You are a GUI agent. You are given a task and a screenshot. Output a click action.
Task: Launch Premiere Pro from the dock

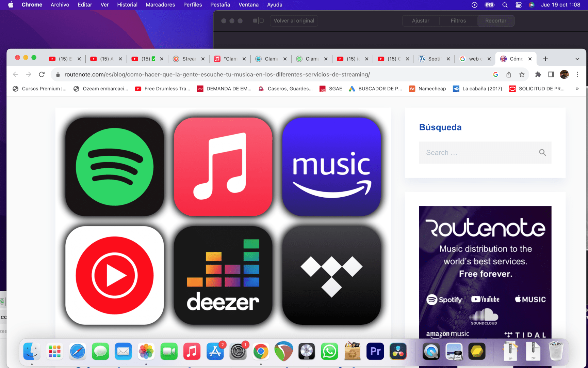click(x=375, y=351)
